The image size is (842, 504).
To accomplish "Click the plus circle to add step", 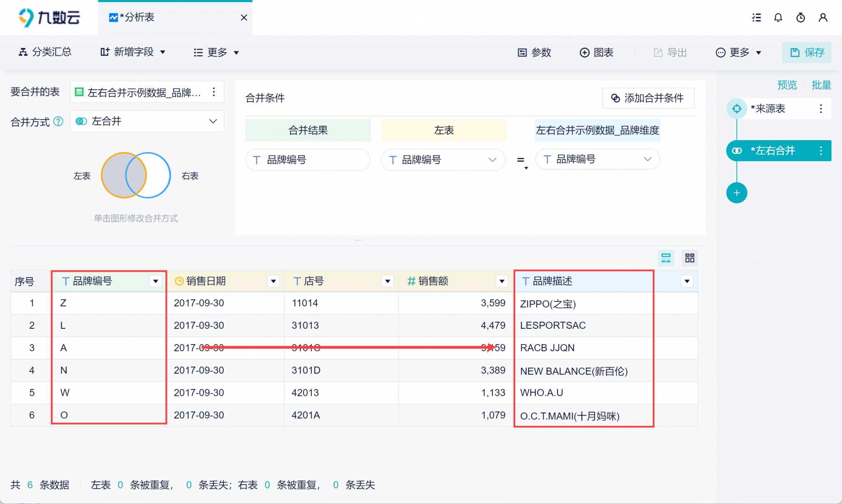I will coord(736,193).
